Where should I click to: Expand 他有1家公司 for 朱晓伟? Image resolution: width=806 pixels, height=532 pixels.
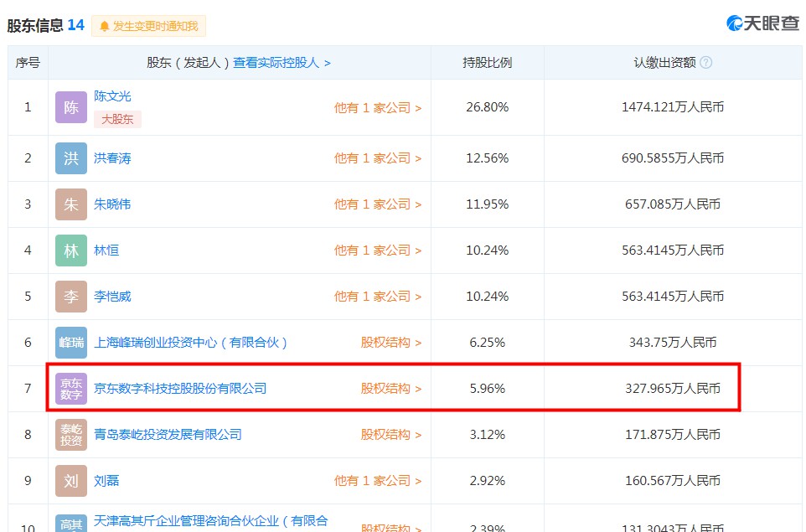pyautogui.click(x=378, y=204)
